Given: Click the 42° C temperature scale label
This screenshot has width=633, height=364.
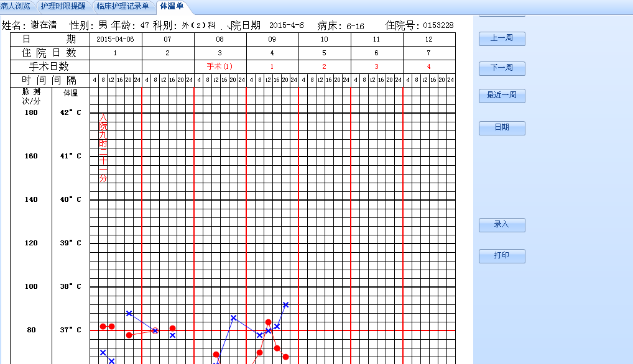Looking at the screenshot, I should point(71,112).
